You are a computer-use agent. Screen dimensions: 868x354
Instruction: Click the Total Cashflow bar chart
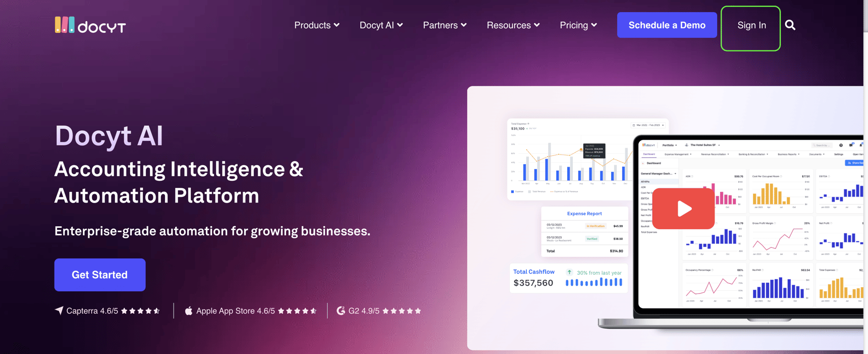pos(594,283)
